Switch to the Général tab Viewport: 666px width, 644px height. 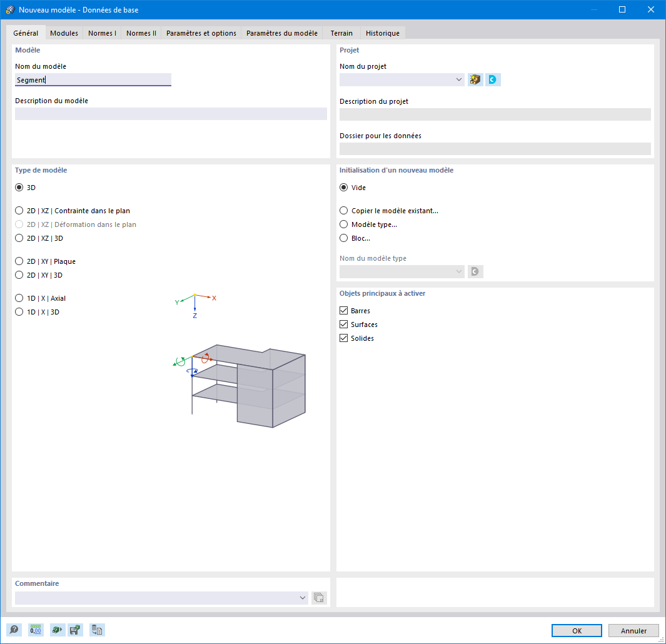26,33
